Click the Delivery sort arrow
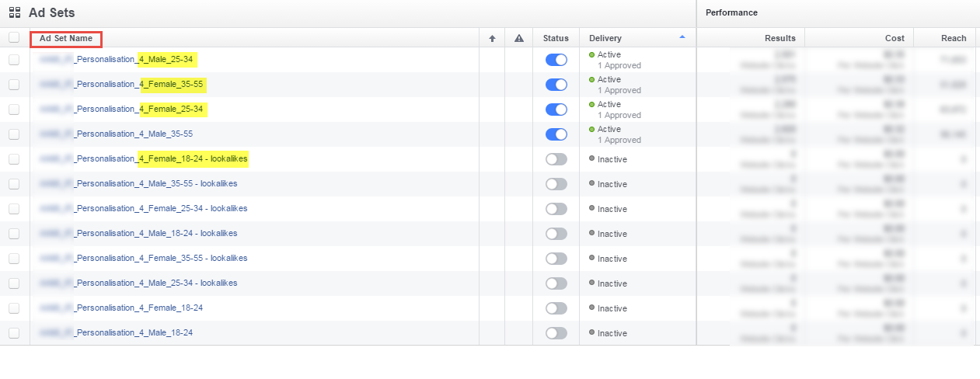This screenshot has height=379, width=980. tap(682, 37)
